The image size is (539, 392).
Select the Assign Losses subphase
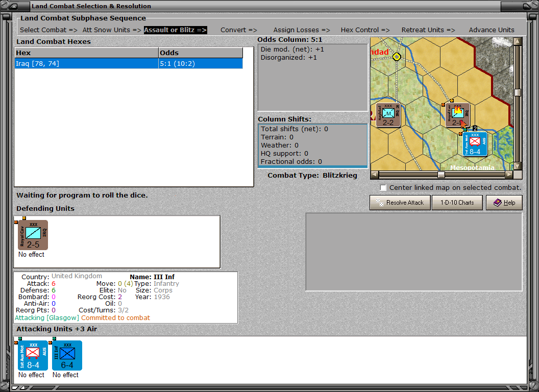(302, 30)
